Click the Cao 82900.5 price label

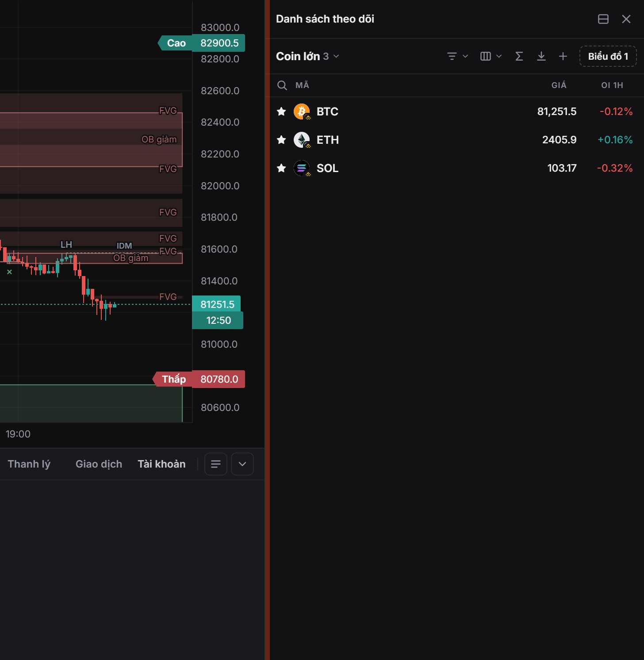coord(201,43)
